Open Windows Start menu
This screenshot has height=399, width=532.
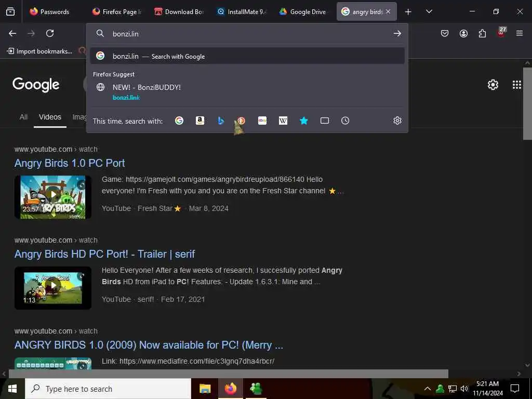click(x=12, y=389)
